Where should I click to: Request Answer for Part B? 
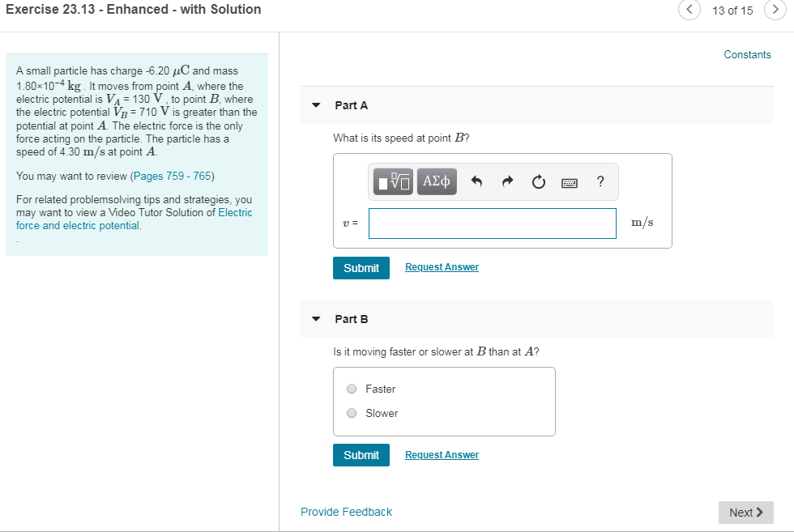[x=442, y=454]
